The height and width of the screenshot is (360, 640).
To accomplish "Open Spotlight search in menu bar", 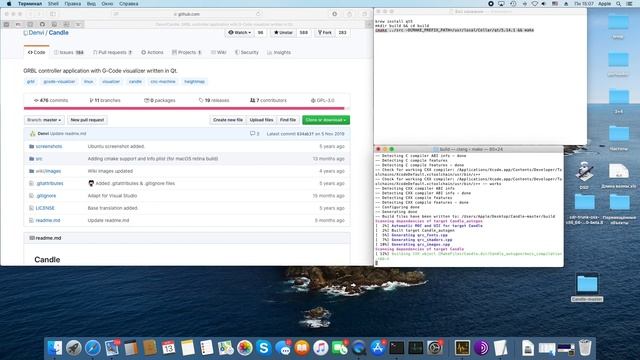I will point(618,4).
